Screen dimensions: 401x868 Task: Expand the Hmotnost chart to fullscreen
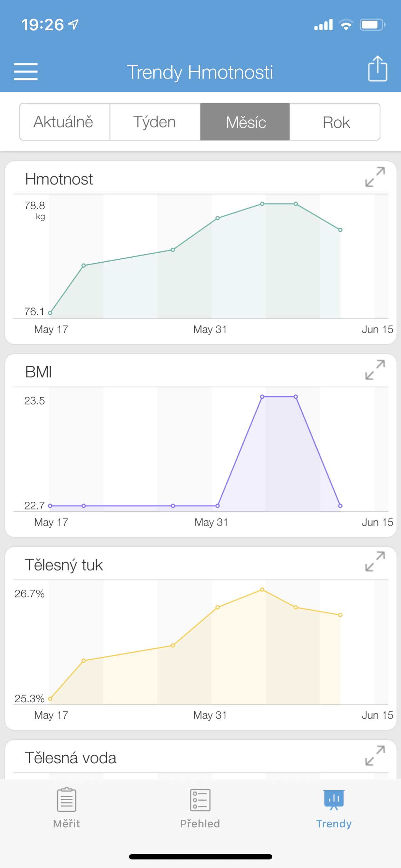coord(375,177)
